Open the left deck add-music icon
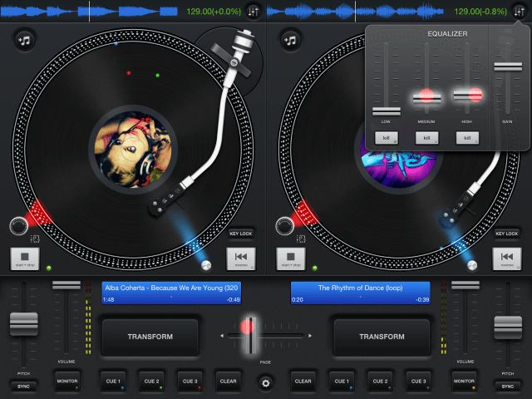Image resolution: width=532 pixels, height=399 pixels. click(x=26, y=40)
